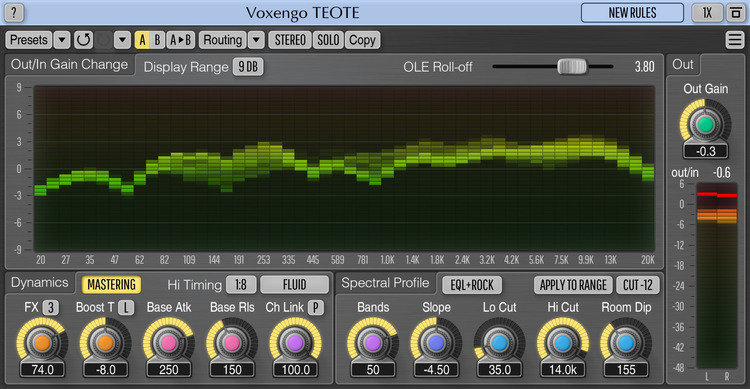
Task: Open the Display Range 9 DB selector
Action: point(248,67)
